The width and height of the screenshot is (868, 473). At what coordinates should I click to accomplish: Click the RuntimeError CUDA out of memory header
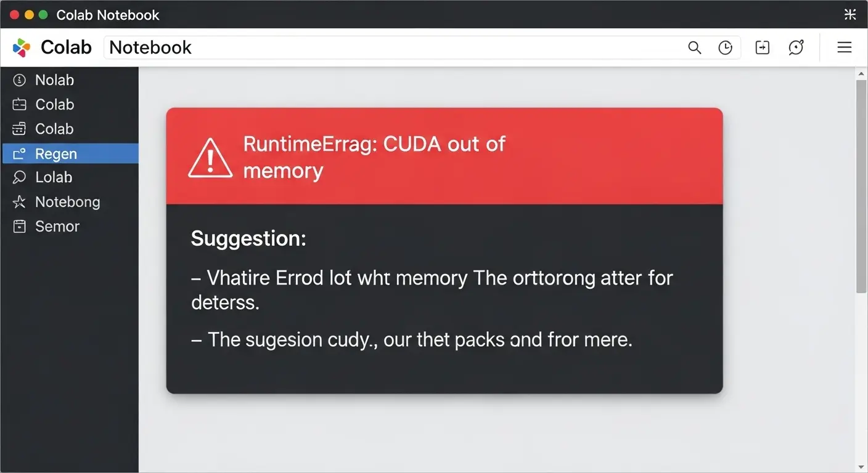click(x=374, y=157)
